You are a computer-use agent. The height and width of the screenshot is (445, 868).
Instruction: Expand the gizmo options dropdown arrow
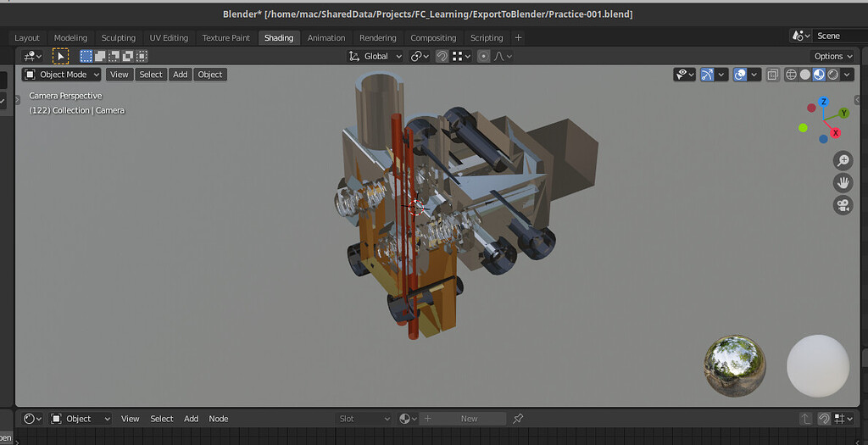coord(721,75)
